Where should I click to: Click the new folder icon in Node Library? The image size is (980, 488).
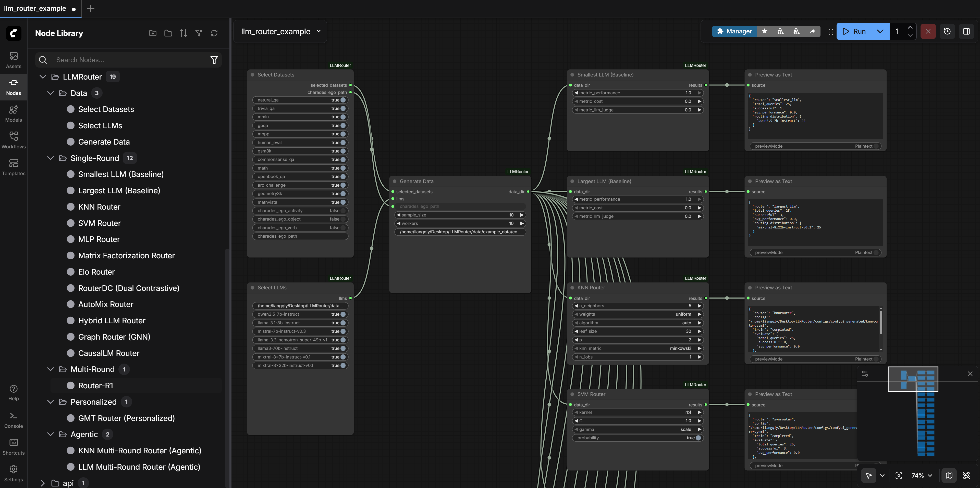point(153,33)
